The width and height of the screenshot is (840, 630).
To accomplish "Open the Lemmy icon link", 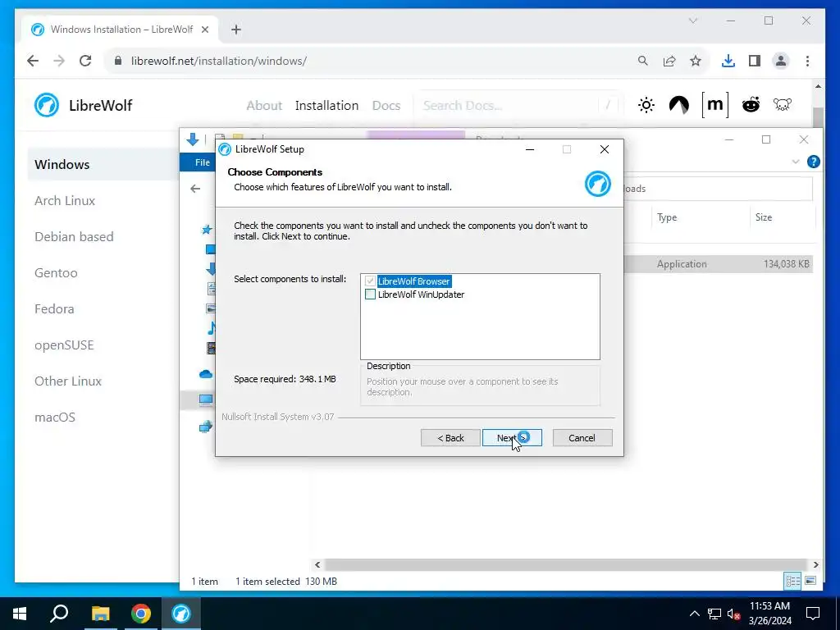I will (782, 104).
